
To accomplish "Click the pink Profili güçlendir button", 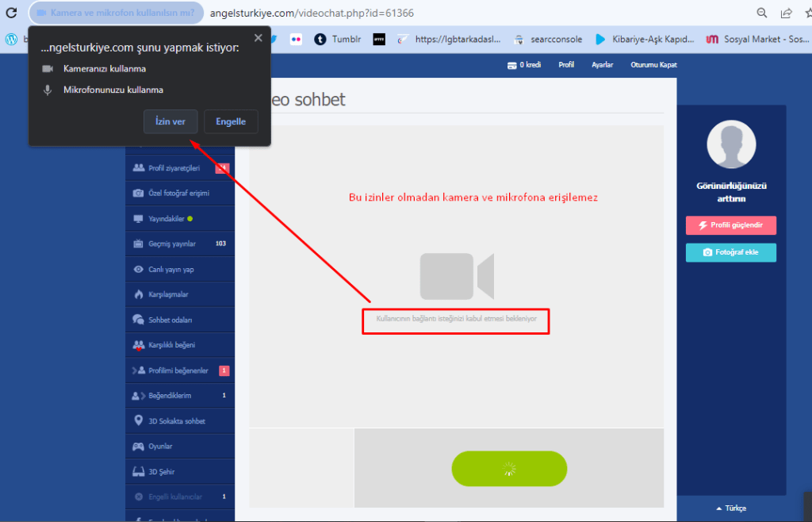I will [x=730, y=225].
